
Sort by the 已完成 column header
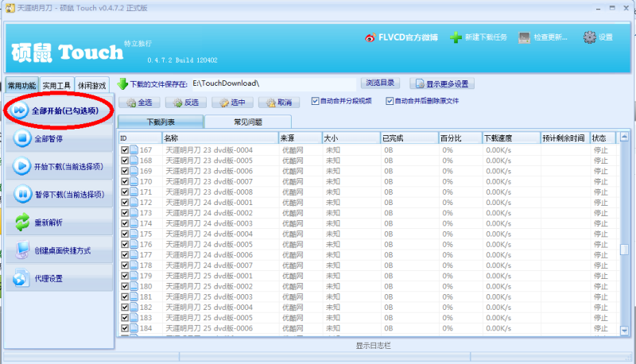pos(409,138)
